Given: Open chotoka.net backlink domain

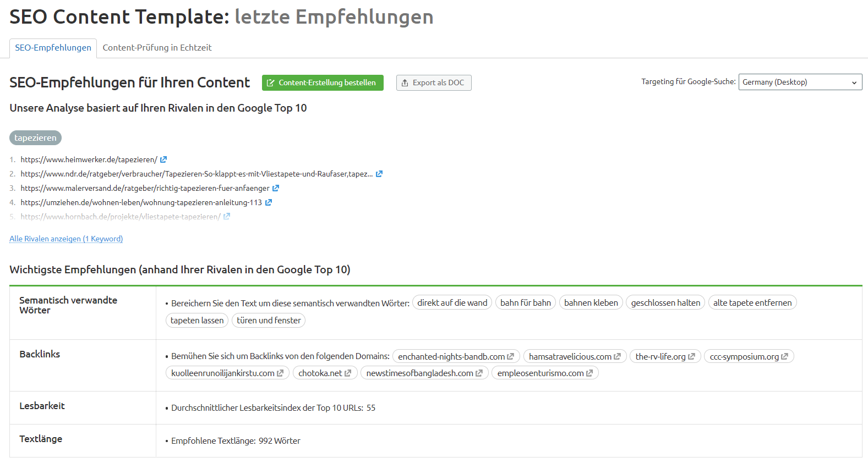Looking at the screenshot, I should pyautogui.click(x=320, y=373).
